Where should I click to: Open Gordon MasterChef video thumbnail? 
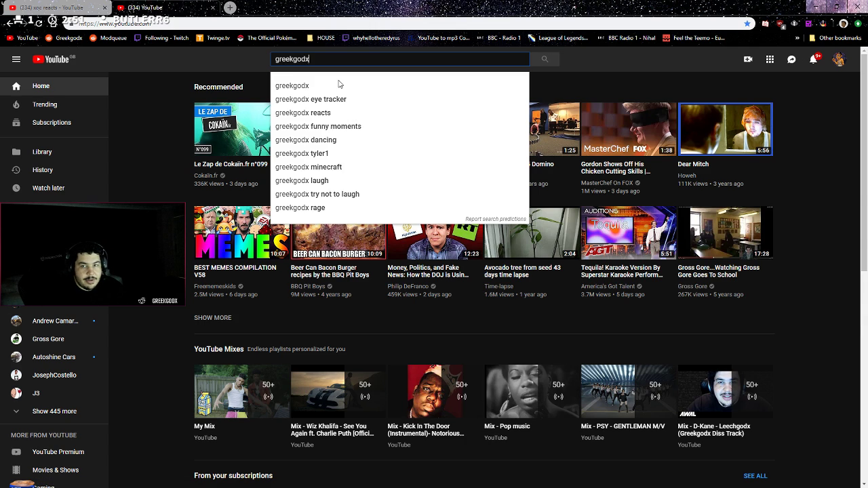pyautogui.click(x=628, y=129)
